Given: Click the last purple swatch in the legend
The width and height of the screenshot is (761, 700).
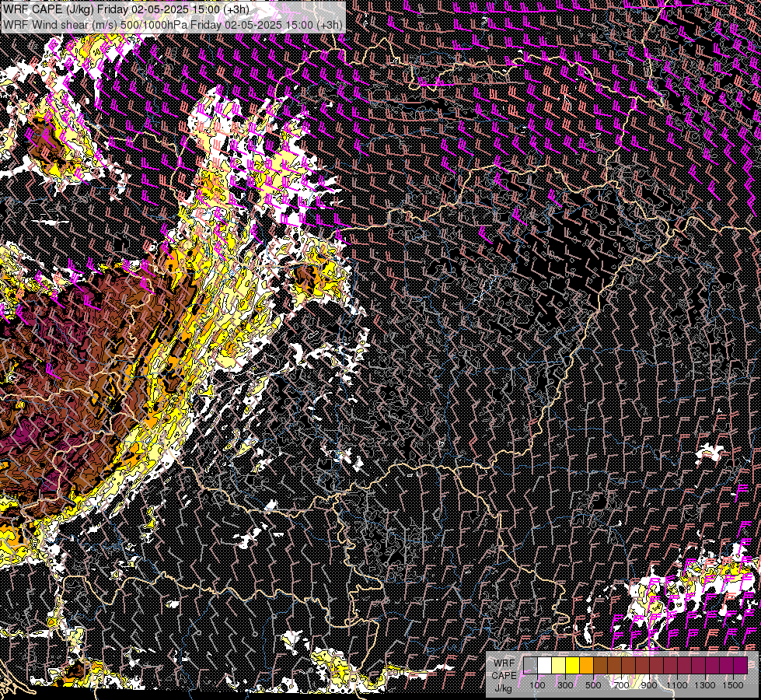Looking at the screenshot, I should click(x=740, y=666).
